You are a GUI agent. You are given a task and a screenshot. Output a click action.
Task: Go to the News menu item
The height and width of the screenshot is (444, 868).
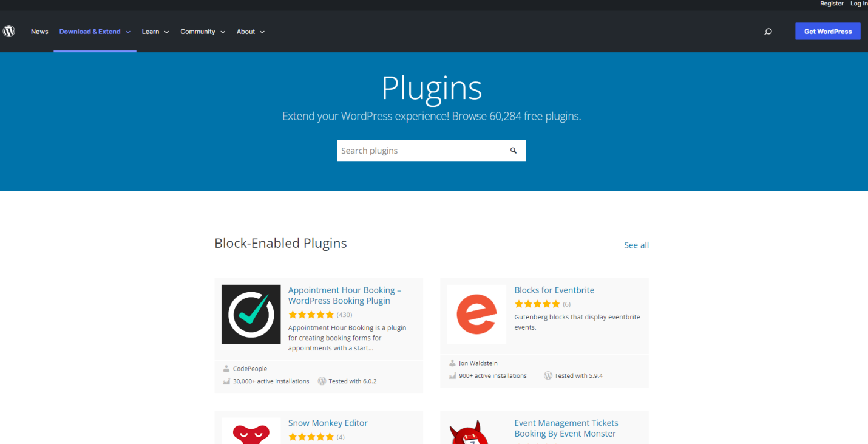click(x=39, y=32)
